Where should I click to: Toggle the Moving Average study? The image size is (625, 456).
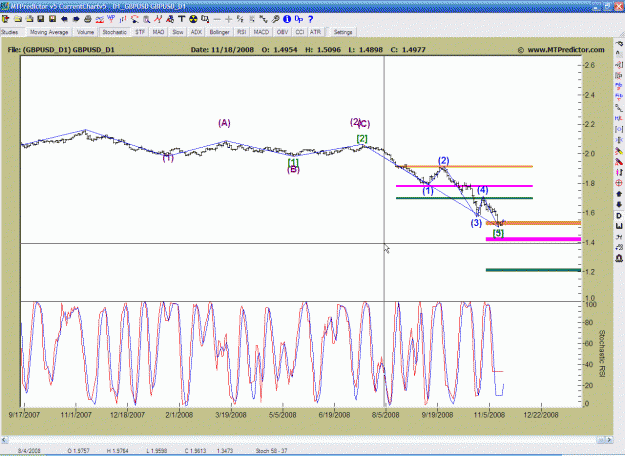click(x=49, y=32)
